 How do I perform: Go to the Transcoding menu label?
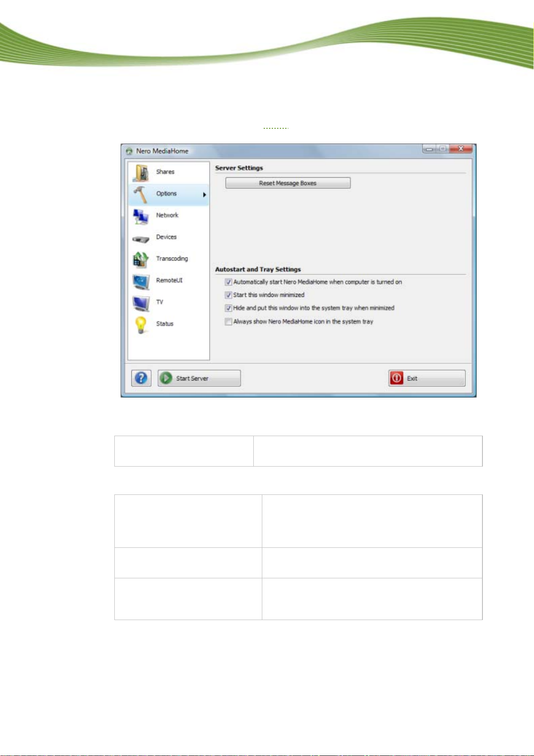pos(172,259)
